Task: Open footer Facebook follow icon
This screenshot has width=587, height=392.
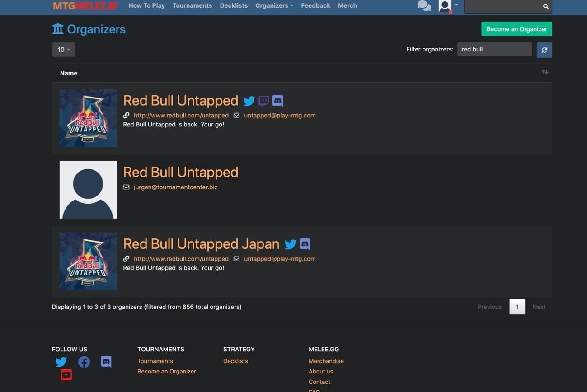Action: pyautogui.click(x=84, y=362)
